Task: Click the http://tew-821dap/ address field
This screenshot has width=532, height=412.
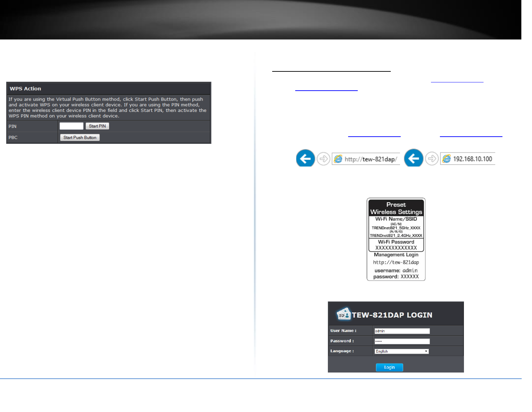Action: 366,159
